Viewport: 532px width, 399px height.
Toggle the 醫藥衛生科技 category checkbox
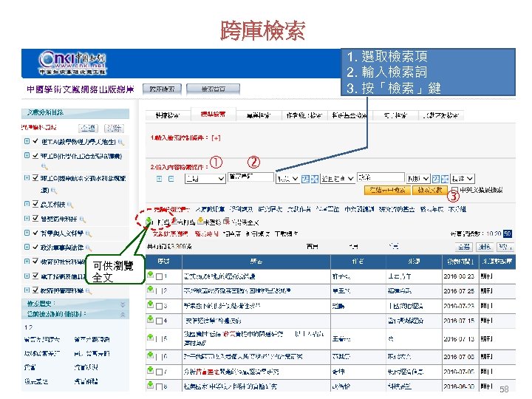click(x=35, y=219)
